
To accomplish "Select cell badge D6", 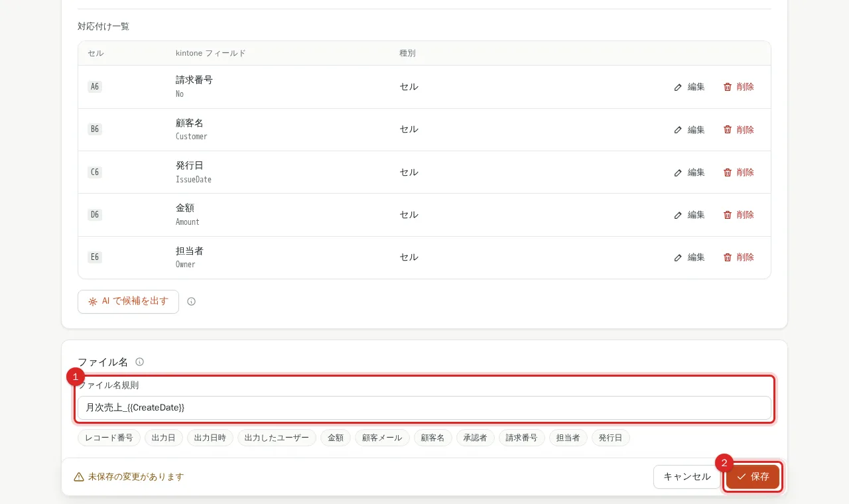I will (x=95, y=215).
